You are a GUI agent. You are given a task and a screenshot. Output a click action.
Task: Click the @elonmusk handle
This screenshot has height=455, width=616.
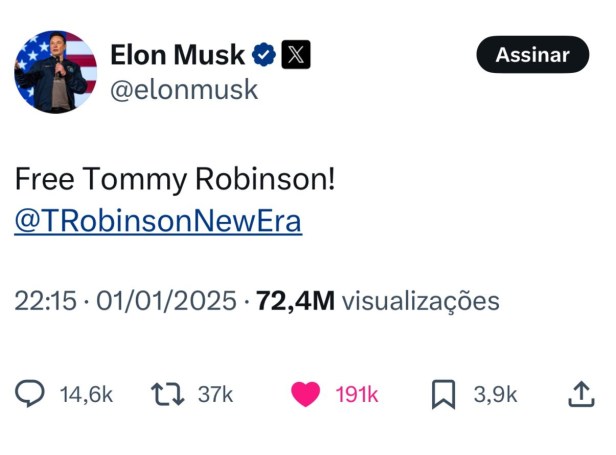click(x=182, y=90)
